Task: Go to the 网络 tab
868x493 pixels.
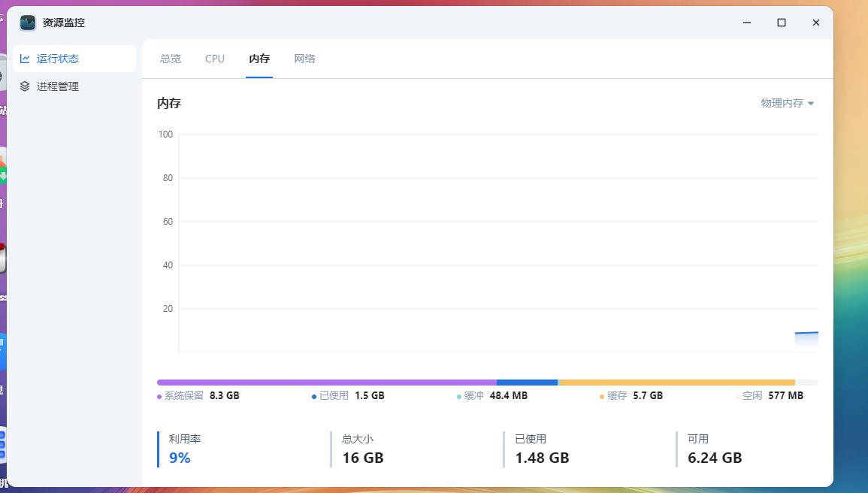Action: click(304, 59)
